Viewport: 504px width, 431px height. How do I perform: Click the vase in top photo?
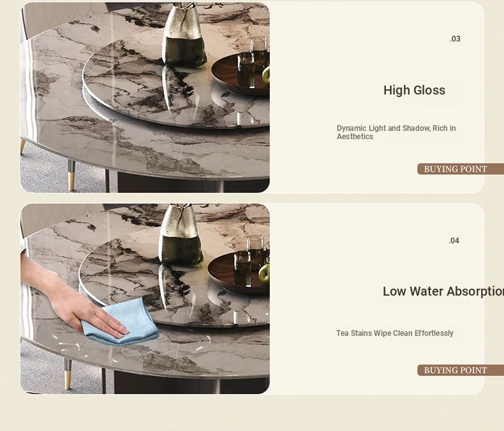184,35
